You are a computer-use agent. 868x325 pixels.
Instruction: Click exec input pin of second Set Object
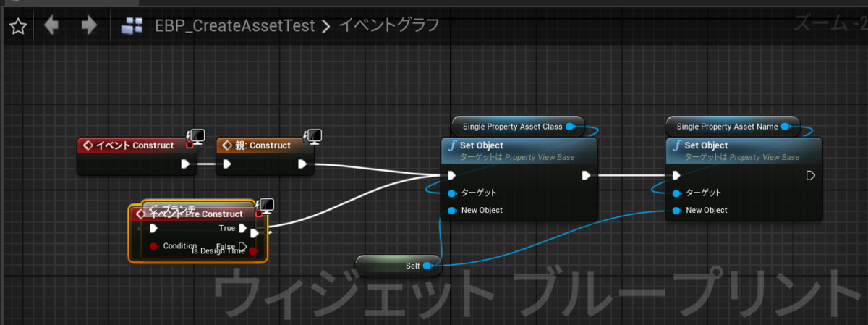(x=676, y=175)
